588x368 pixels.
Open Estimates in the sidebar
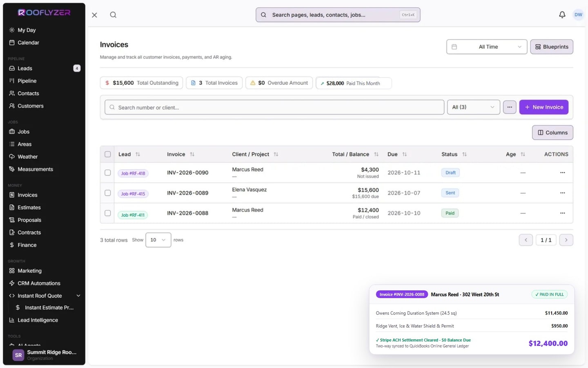click(29, 207)
